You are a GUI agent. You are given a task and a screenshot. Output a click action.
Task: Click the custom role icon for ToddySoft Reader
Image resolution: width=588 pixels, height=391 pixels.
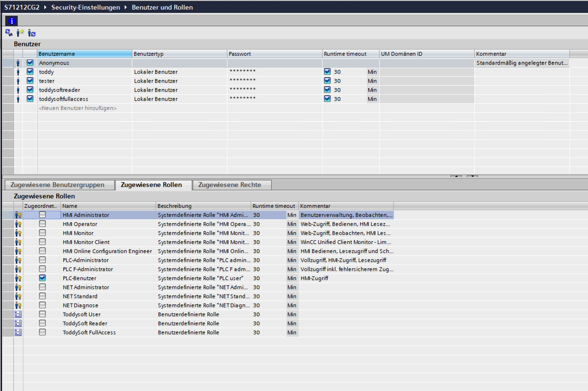pyautogui.click(x=18, y=323)
